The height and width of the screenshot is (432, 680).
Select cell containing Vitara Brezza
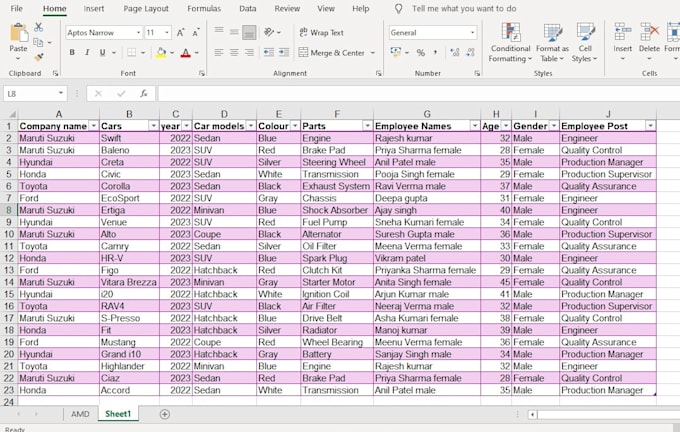coord(129,282)
